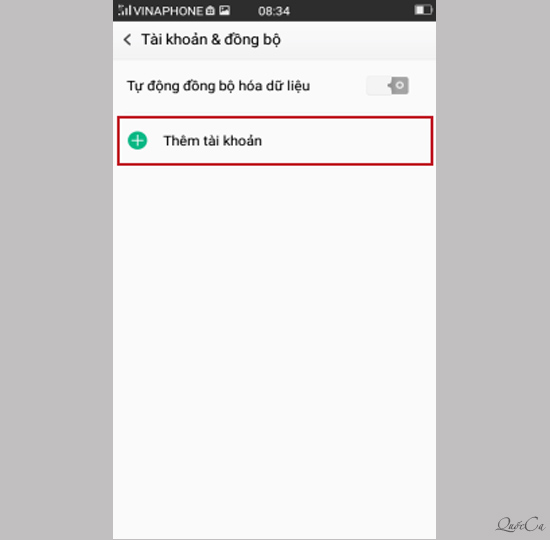
Task: Click the notification icon next to VINAPHONE
Action: coord(210,11)
